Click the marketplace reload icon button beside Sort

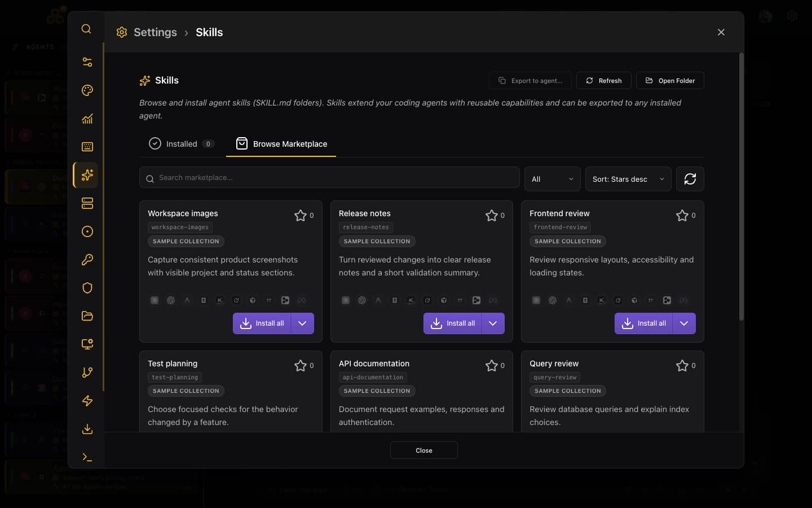coord(690,179)
